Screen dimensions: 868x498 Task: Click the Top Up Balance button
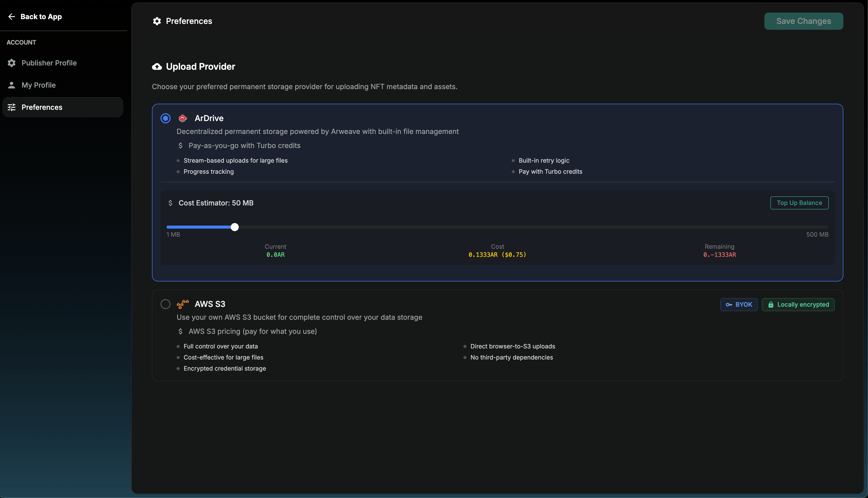tap(799, 202)
